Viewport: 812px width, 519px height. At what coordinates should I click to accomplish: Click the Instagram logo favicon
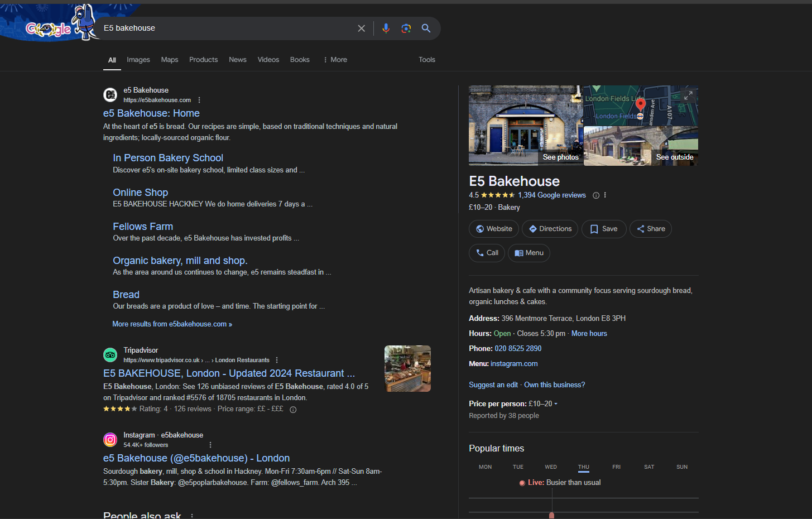click(x=110, y=440)
